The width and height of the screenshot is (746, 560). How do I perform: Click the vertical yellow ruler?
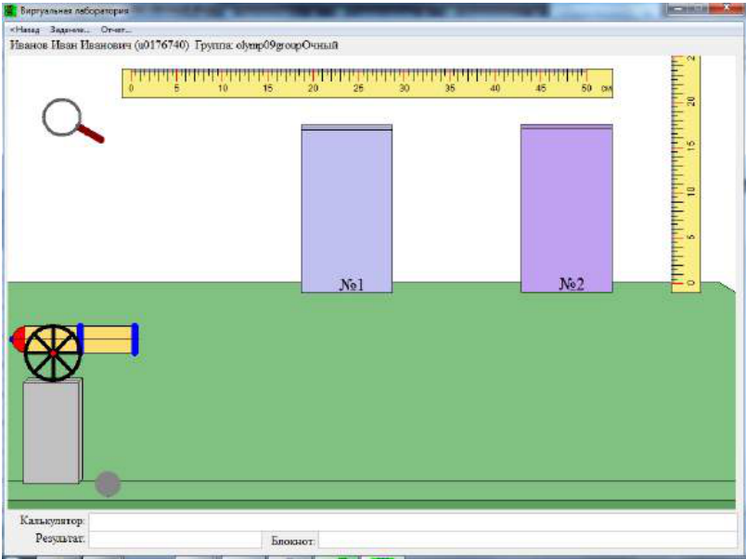tap(686, 173)
